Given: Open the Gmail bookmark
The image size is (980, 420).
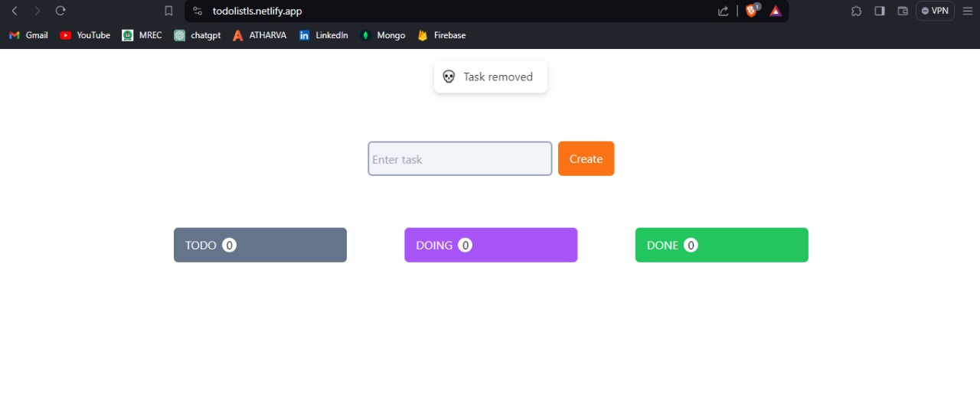Looking at the screenshot, I should pos(28,35).
